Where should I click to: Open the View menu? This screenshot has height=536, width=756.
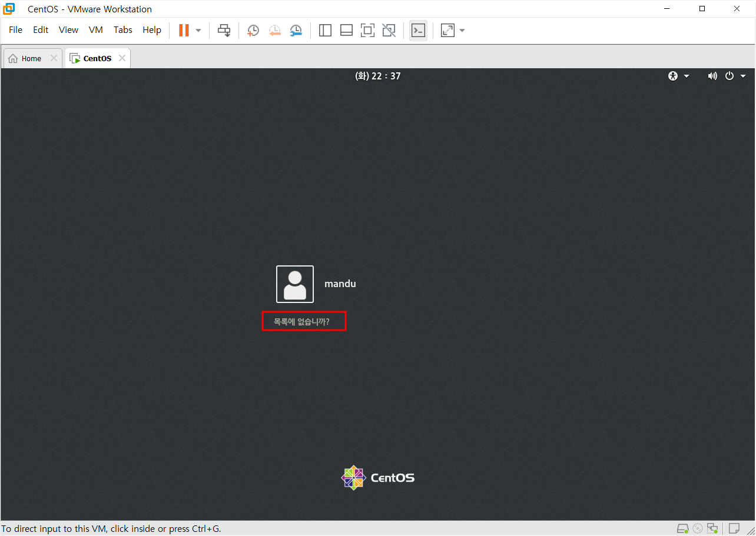click(68, 30)
